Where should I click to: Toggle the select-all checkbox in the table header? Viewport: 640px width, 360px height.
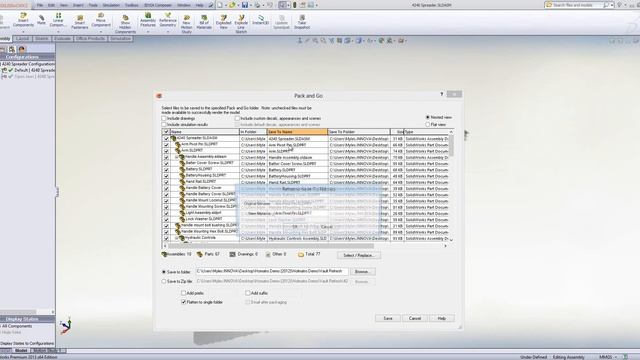[x=166, y=132]
